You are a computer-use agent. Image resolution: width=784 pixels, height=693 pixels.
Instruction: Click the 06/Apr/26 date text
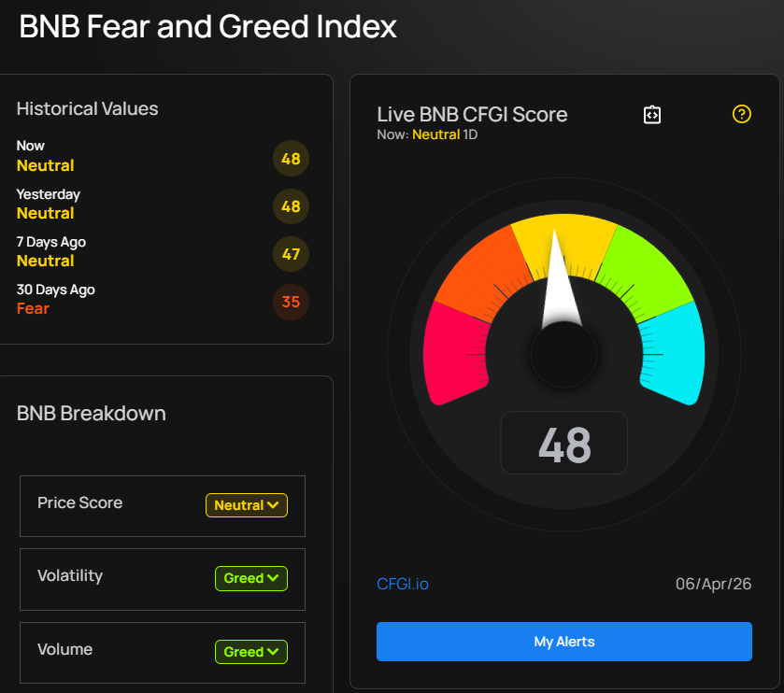coord(714,584)
